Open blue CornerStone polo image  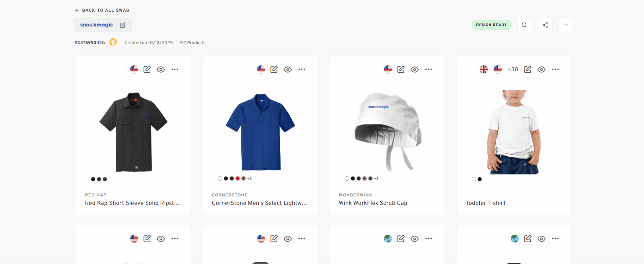pyautogui.click(x=260, y=132)
